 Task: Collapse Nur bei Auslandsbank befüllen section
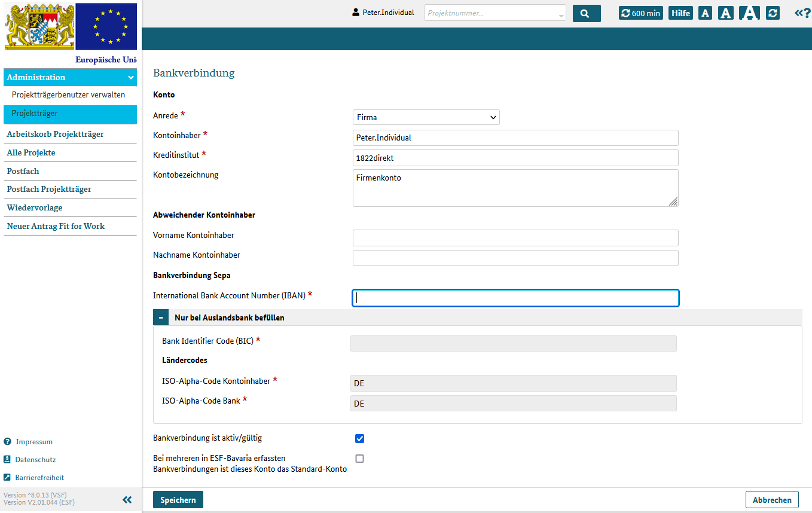[x=161, y=317]
